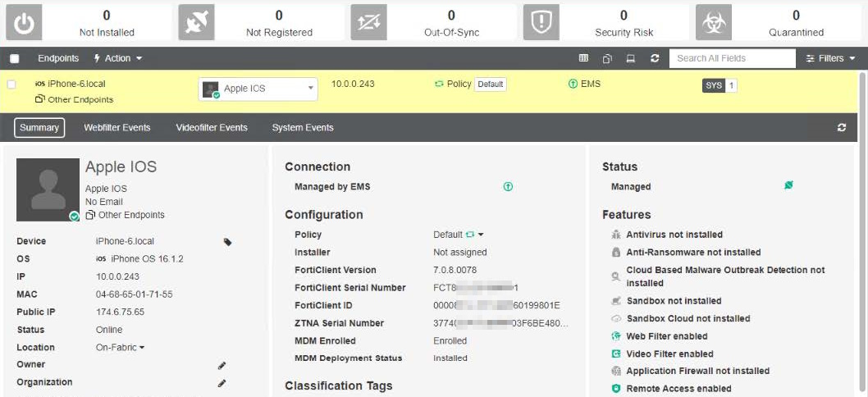
Task: Click the Default policy badge in row
Action: click(491, 84)
